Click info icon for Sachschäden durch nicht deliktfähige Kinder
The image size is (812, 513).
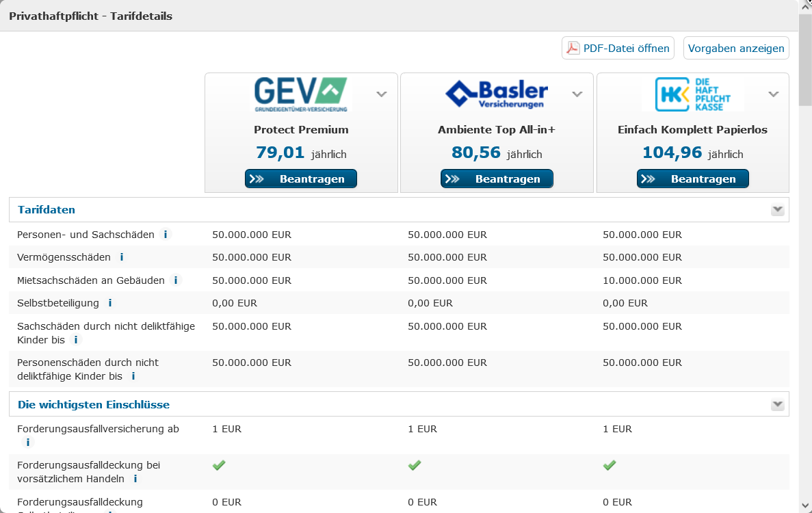click(76, 339)
